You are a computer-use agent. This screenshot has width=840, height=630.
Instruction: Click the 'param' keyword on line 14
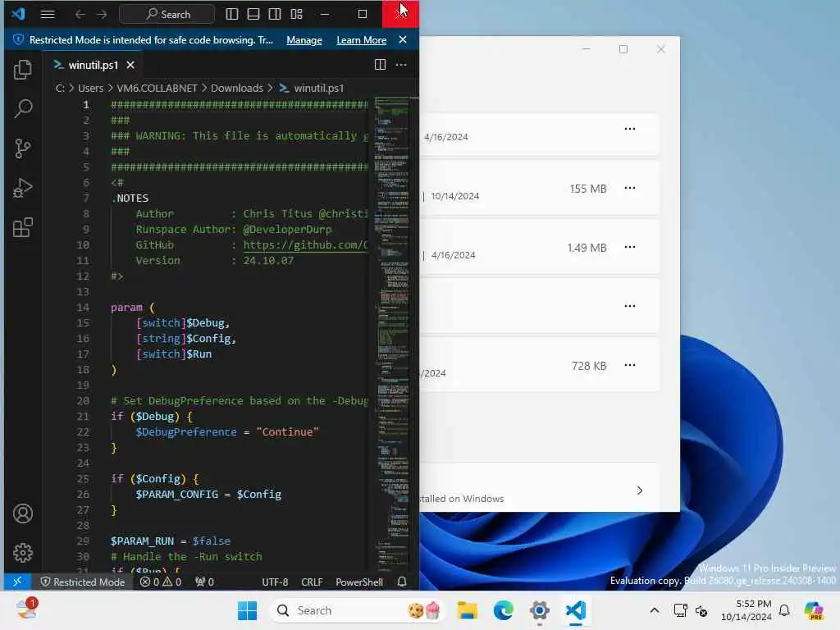tap(126, 308)
